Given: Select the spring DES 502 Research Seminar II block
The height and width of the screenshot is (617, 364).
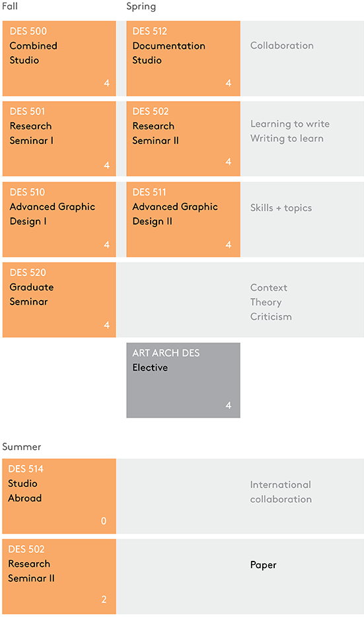Looking at the screenshot, I should (183, 139).
